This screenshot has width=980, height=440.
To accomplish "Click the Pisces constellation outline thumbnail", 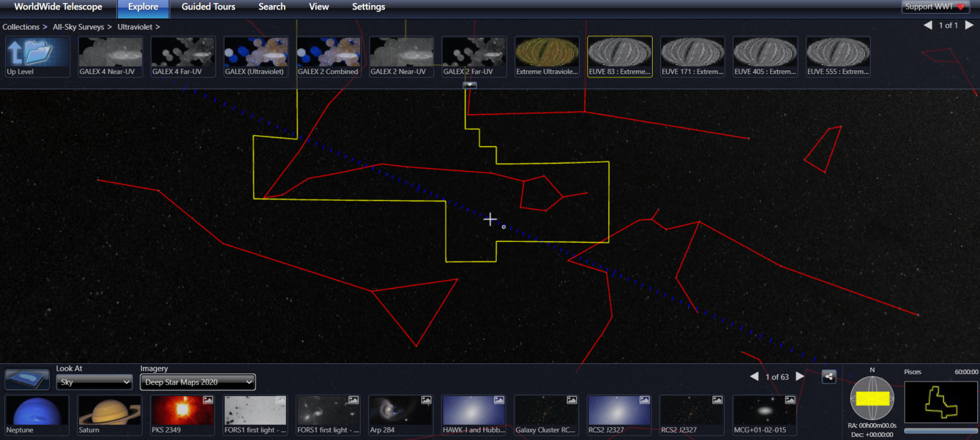I will [x=940, y=402].
